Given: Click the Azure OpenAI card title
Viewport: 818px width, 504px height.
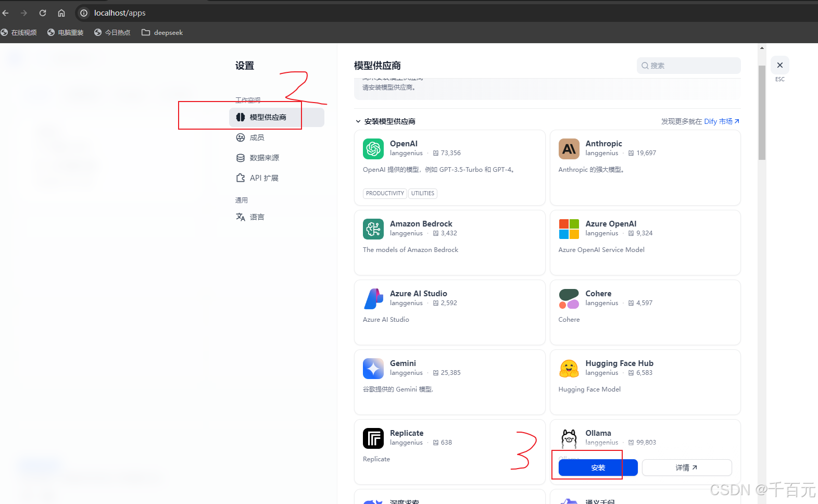Looking at the screenshot, I should click(x=611, y=224).
